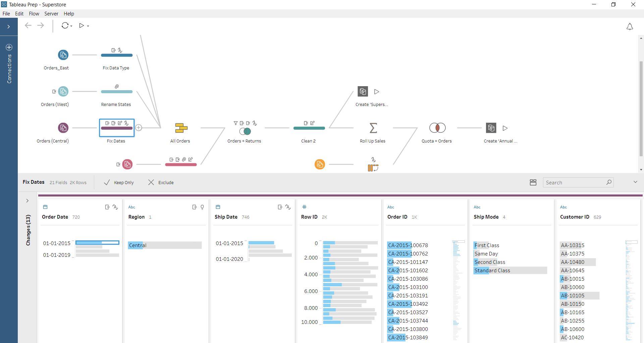Click Keep Only button
This screenshot has width=644, height=343.
pos(119,182)
